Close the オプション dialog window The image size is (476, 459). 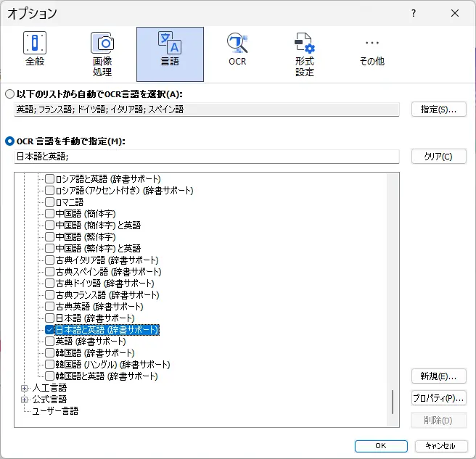click(x=455, y=13)
